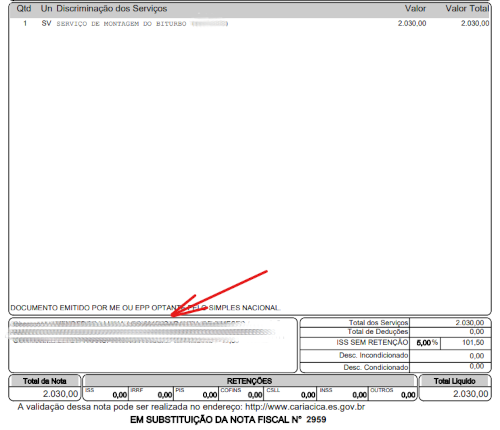
Task: Click the PIS retention value 0,00
Action: [210, 395]
